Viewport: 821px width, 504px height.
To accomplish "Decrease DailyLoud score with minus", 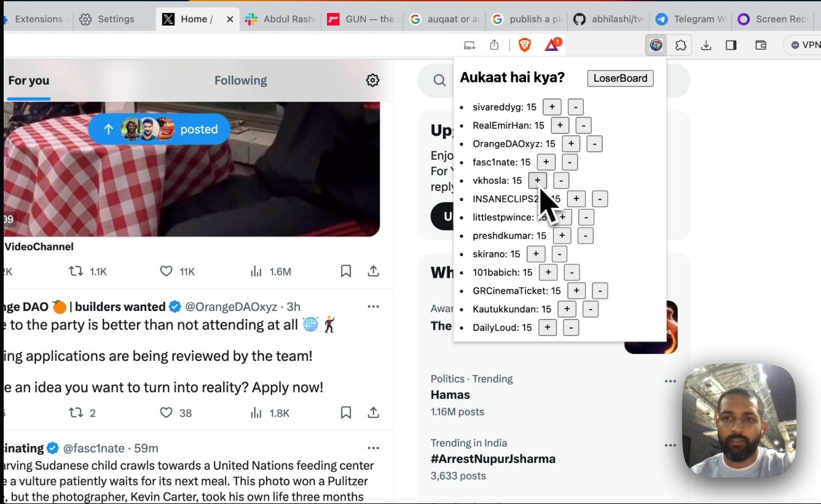I will [x=571, y=328].
